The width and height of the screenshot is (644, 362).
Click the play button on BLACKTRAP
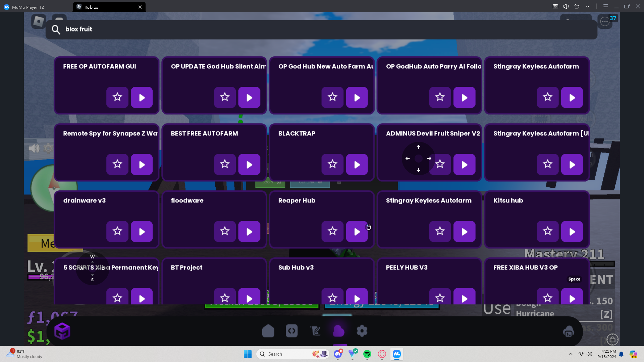point(357,165)
